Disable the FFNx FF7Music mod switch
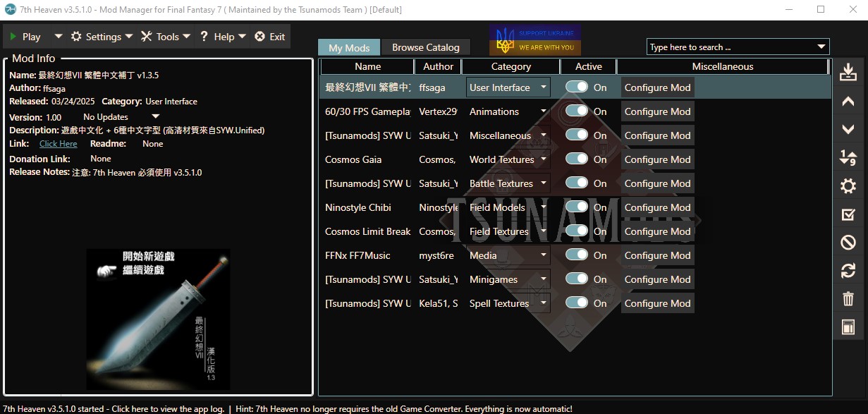This screenshot has width=868, height=414. point(577,255)
